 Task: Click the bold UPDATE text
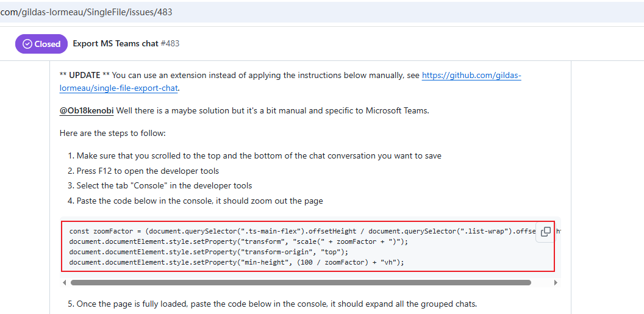click(84, 76)
